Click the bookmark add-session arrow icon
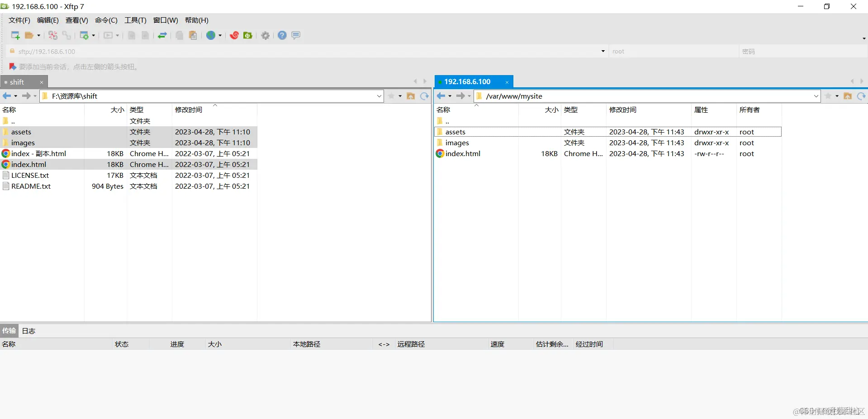This screenshot has height=419, width=868. [13, 67]
